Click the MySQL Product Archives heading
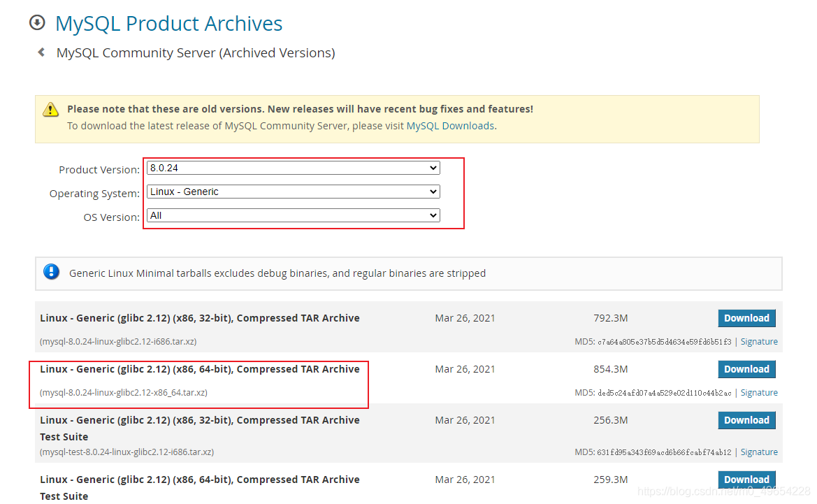The width and height of the screenshot is (817, 504). [x=169, y=24]
